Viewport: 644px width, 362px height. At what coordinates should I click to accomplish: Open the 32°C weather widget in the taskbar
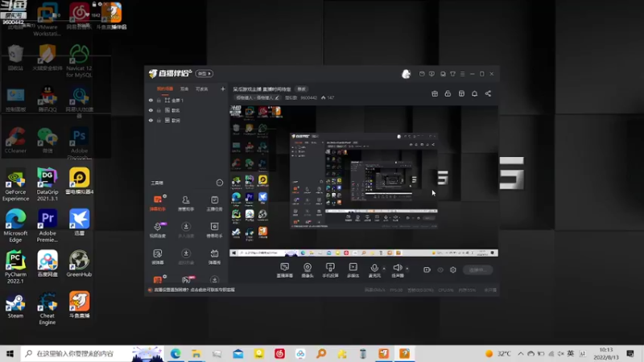497,353
